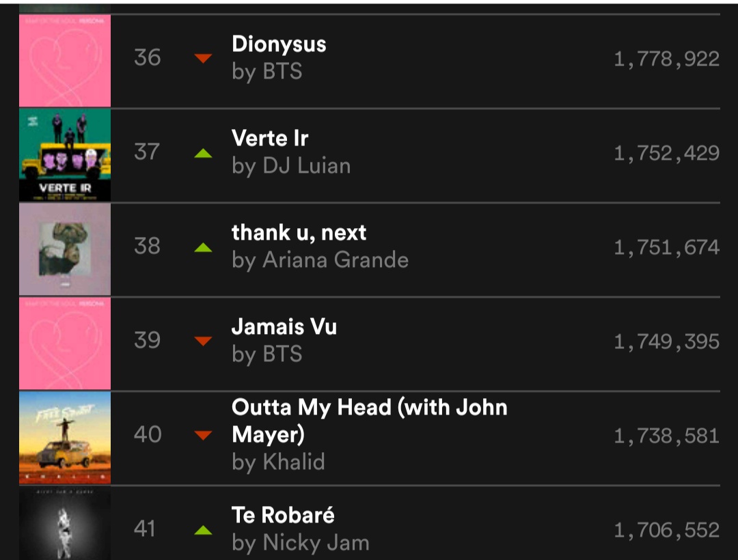Open the Te Robaré album artwork
Screen dimensions: 738x560
65,524
